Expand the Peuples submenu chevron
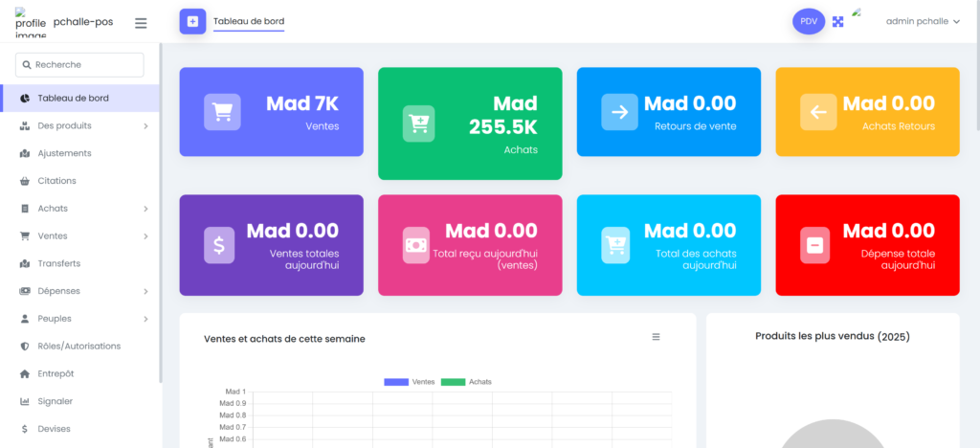The image size is (980, 448). pos(145,319)
